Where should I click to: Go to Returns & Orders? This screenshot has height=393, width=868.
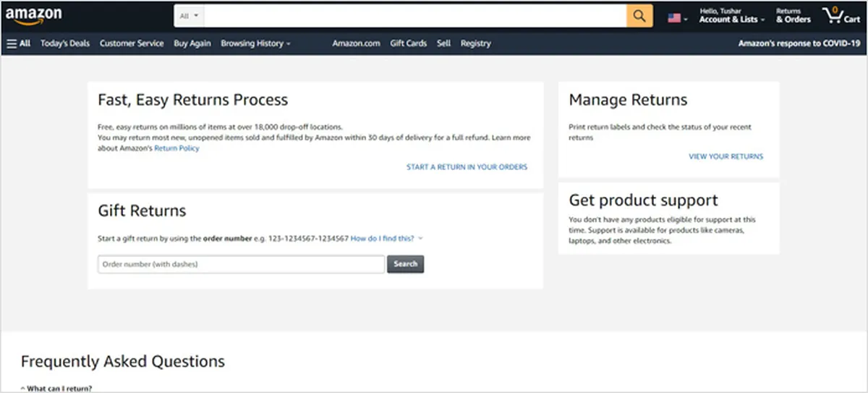click(793, 16)
